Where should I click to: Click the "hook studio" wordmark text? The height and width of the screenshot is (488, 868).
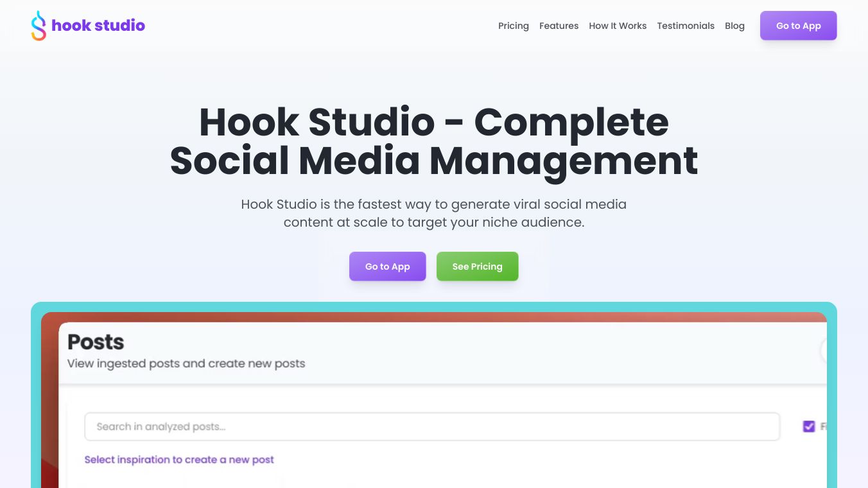coord(98,26)
